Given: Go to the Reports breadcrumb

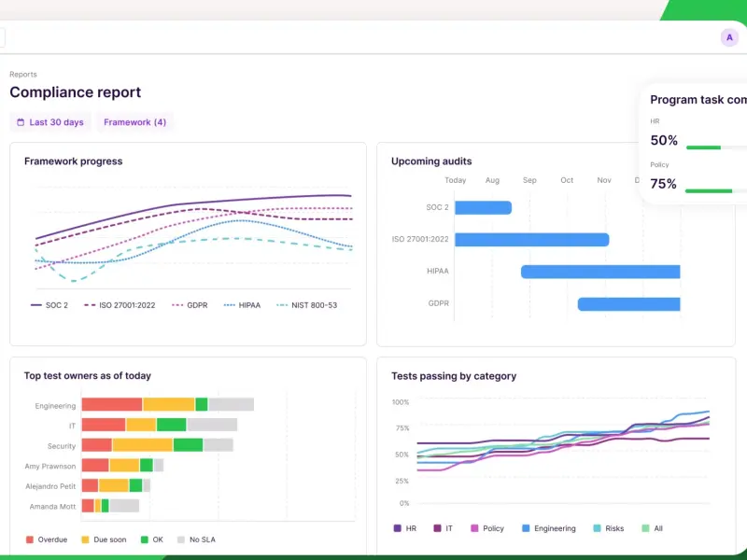Looking at the screenshot, I should [23, 75].
